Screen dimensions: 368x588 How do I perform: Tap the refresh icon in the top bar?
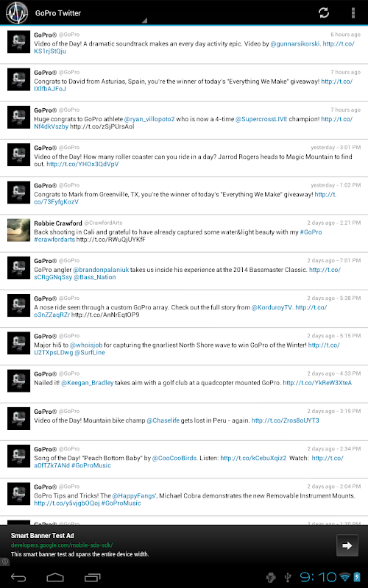coord(324,12)
